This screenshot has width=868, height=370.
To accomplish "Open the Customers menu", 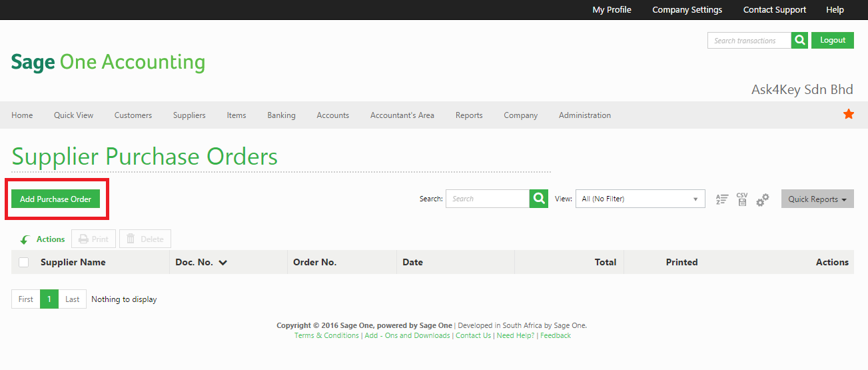I will (x=133, y=115).
